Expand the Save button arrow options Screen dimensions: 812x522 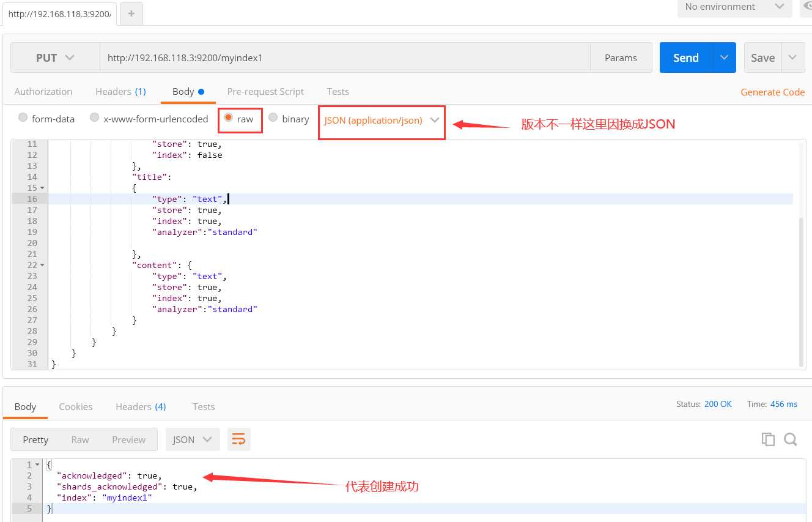coord(793,58)
